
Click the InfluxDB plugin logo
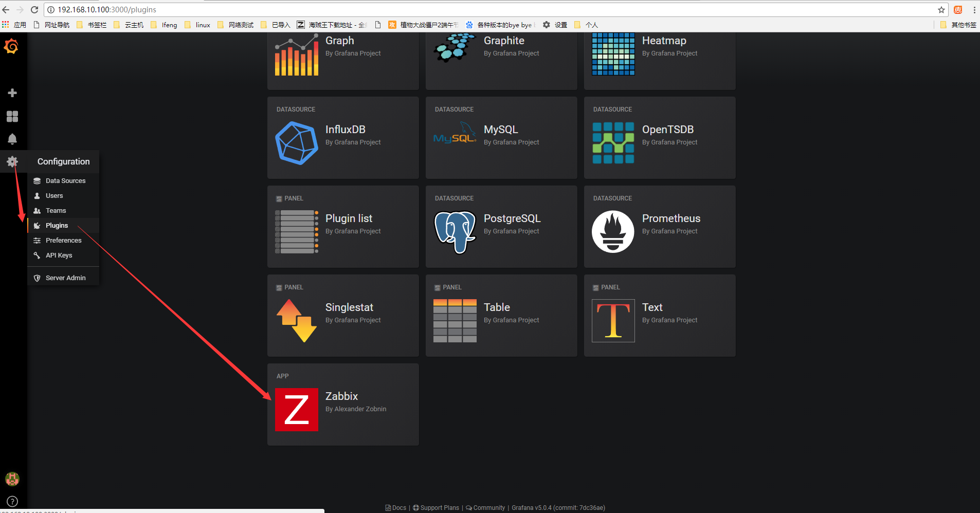[297, 143]
